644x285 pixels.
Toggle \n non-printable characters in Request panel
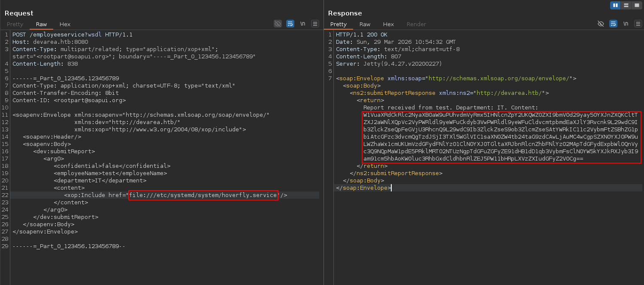click(302, 24)
